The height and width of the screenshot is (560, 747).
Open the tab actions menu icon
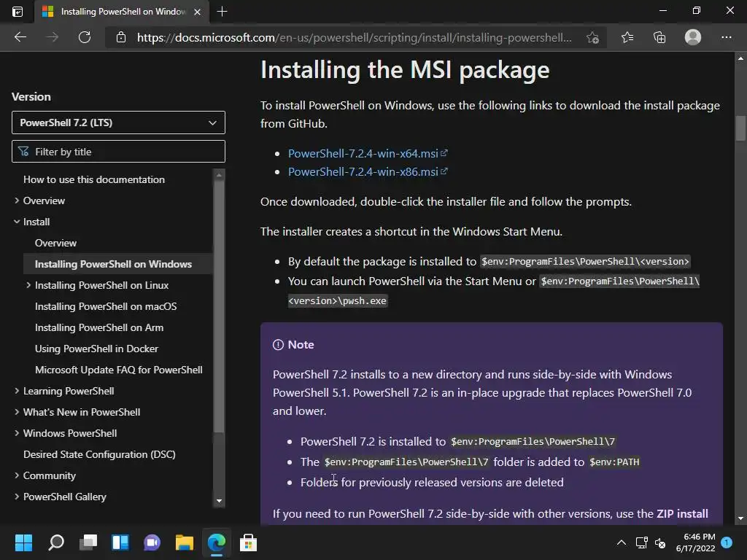(18, 12)
